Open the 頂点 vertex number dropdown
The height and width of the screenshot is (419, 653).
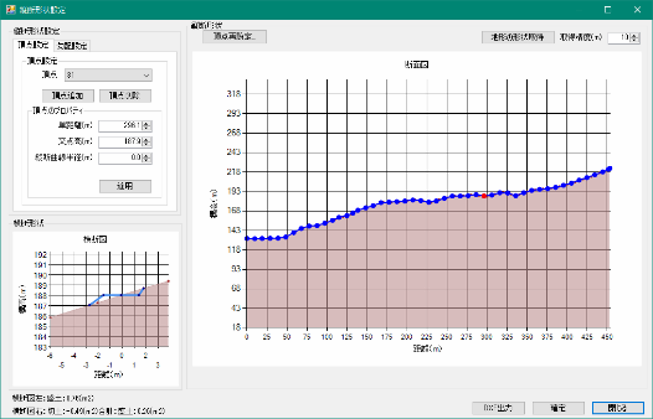108,75
